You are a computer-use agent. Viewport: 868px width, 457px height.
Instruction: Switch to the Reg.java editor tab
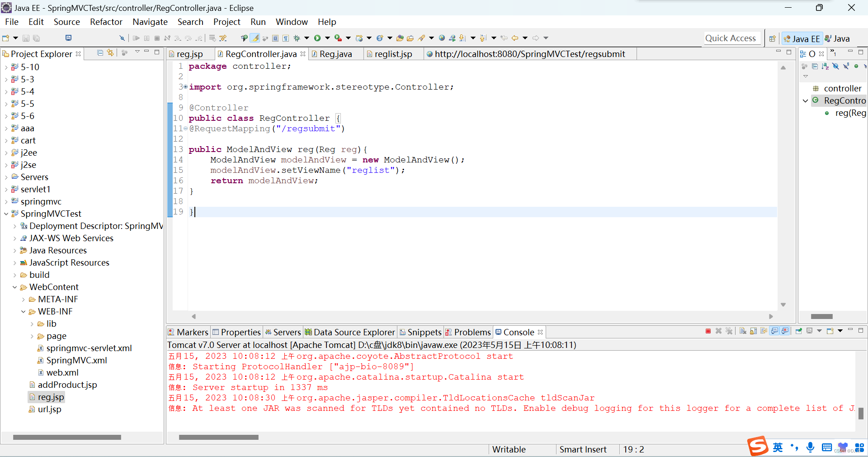pos(335,54)
